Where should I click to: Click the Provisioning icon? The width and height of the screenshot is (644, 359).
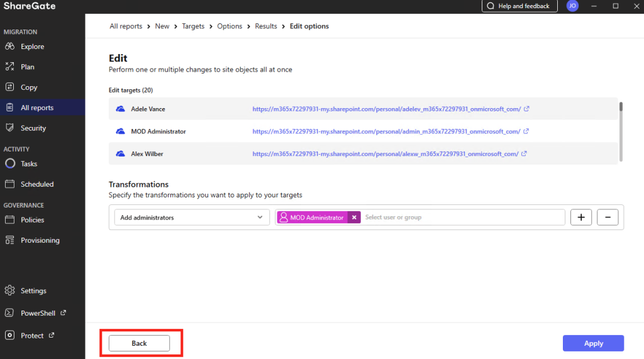click(x=10, y=240)
